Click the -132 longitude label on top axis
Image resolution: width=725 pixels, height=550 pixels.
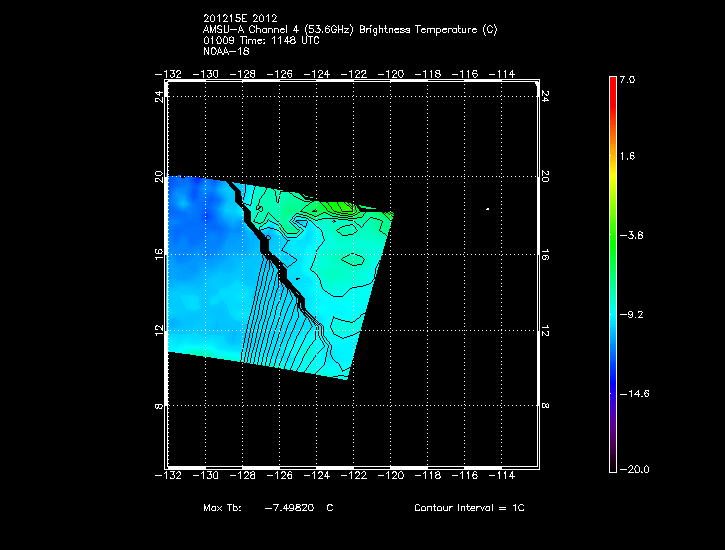(167, 73)
